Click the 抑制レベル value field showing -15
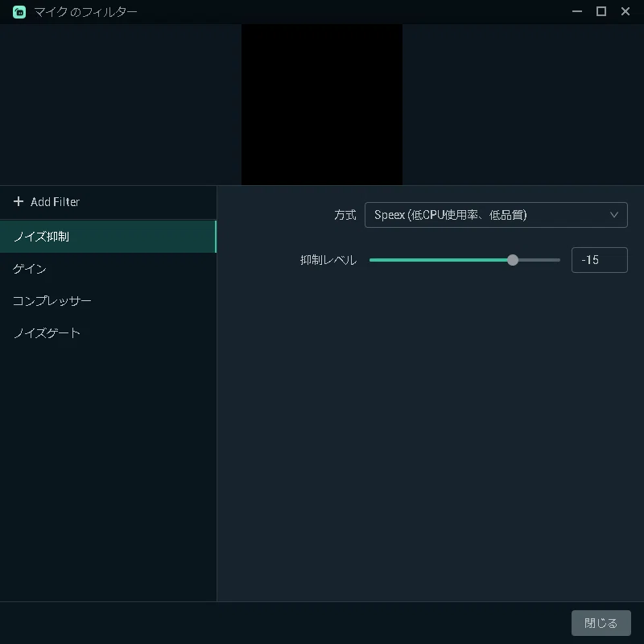 click(599, 260)
